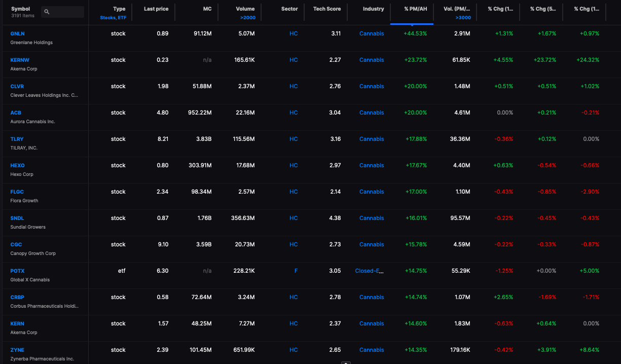Click 'Greenlane Holdings' company name
The width and height of the screenshot is (621, 364).
31,43
